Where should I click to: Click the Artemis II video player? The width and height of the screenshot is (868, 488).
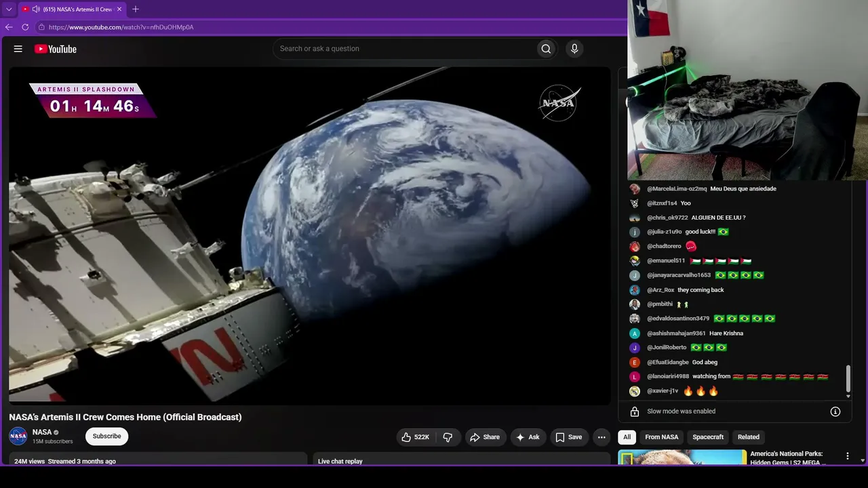(310, 236)
